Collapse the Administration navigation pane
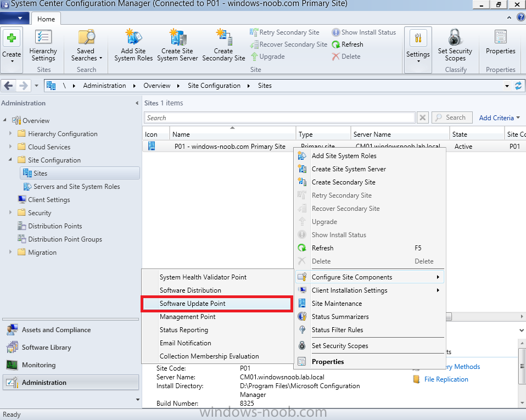Viewport: 526px width, 420px height. [x=137, y=103]
